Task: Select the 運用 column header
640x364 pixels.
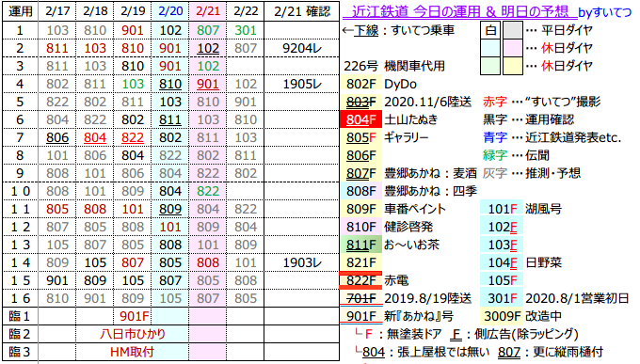Action: [21, 11]
